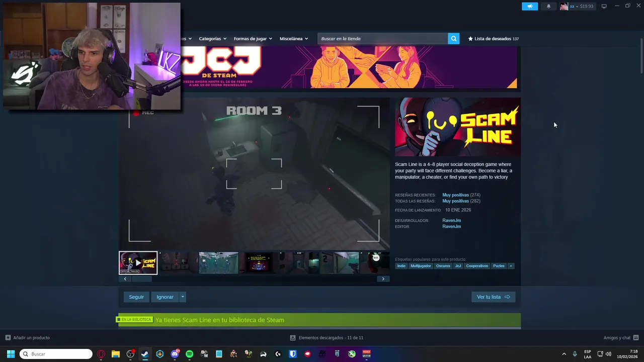644x362 pixels.
Task: Open the ESP LAA language switcher
Action: (x=588, y=354)
